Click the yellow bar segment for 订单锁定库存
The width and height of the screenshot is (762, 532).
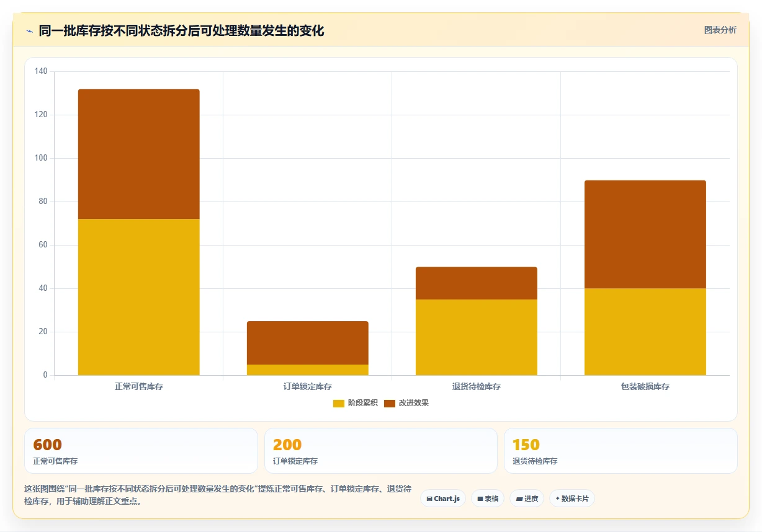click(308, 370)
